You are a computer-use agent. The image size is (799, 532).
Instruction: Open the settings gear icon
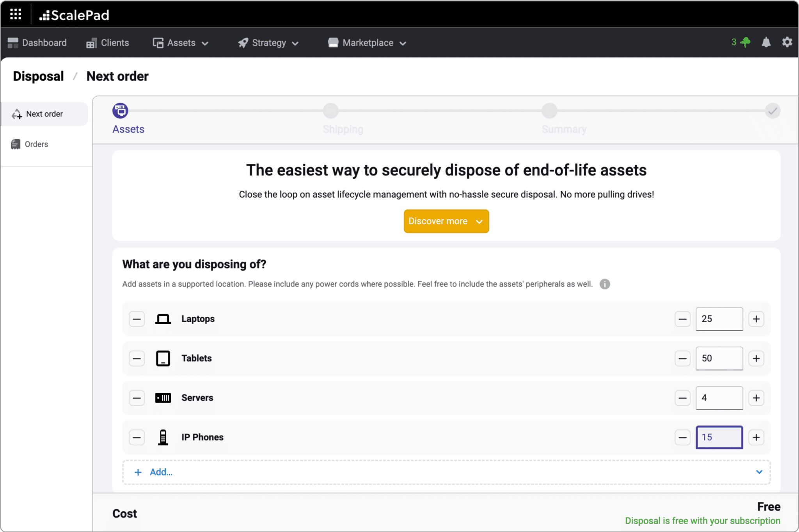787,43
